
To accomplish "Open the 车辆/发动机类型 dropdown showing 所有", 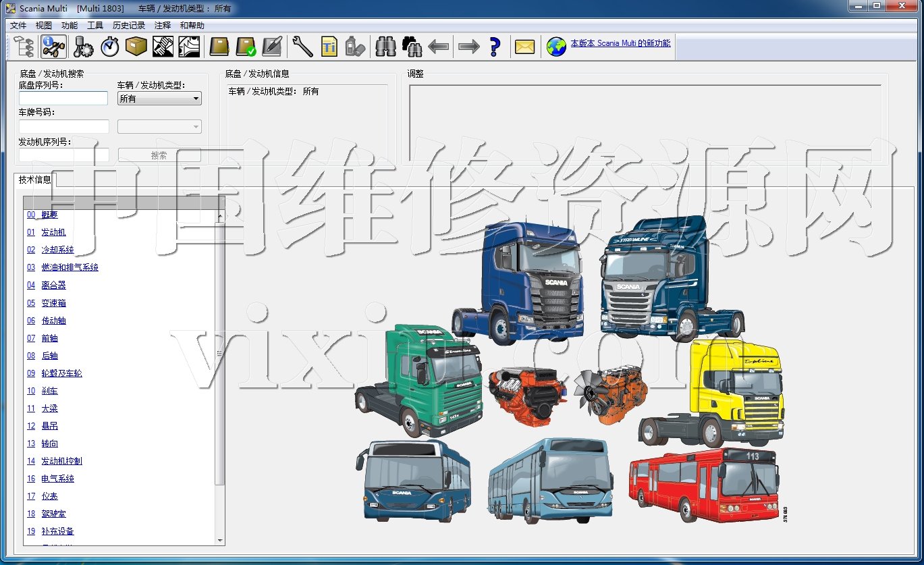I will coord(159,99).
